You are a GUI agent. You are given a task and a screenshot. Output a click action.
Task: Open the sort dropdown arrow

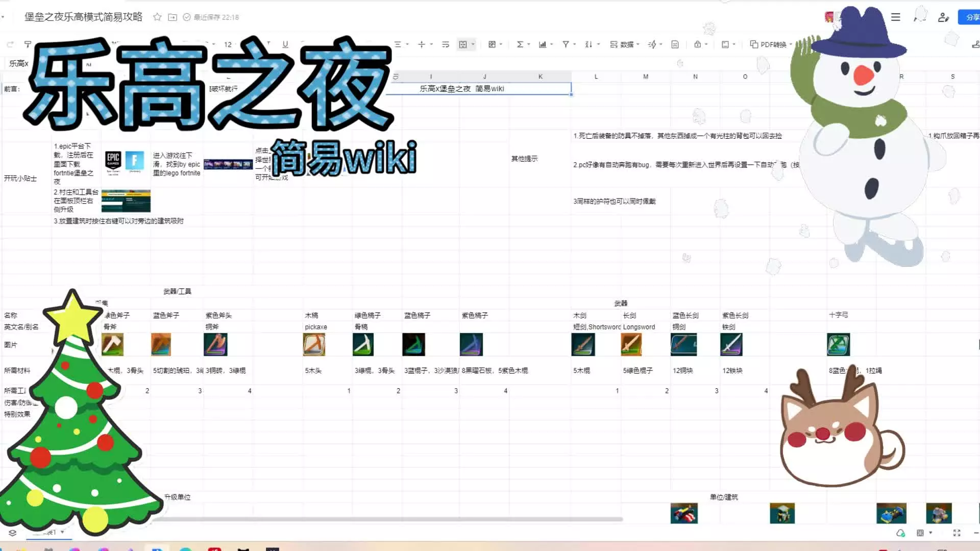point(598,44)
